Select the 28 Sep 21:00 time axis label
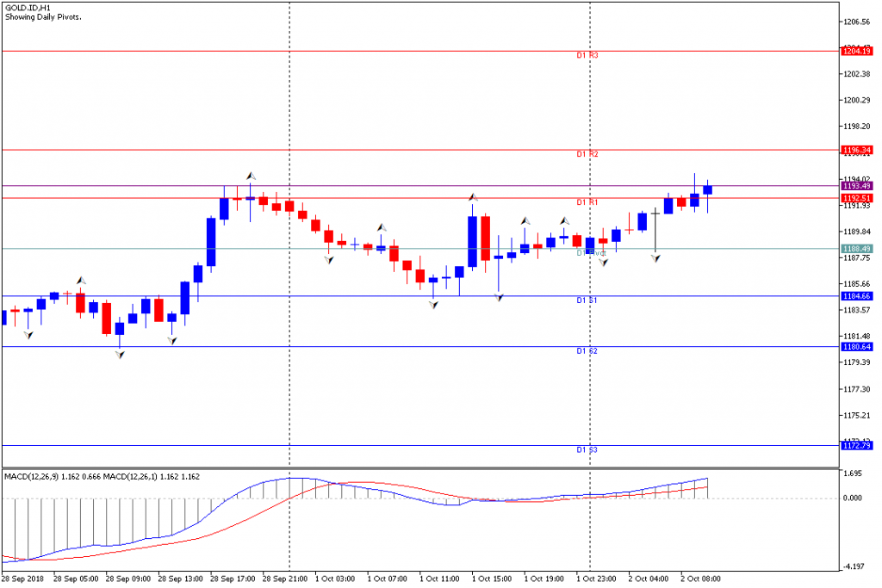 tap(284, 579)
